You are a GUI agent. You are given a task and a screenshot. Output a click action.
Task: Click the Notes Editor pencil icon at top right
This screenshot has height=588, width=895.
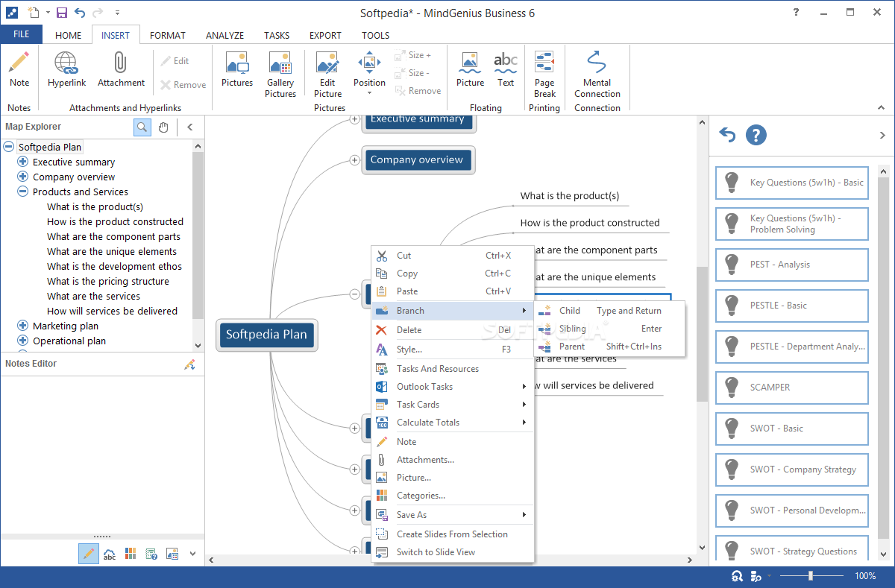tap(189, 364)
